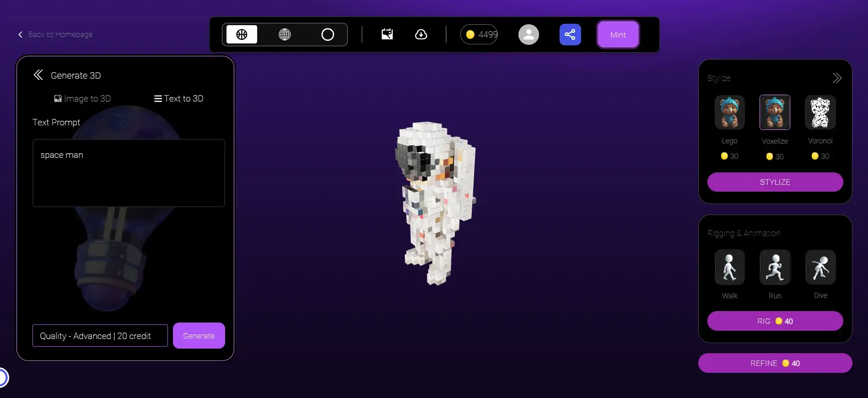Click the RIG 40 button

tap(775, 321)
